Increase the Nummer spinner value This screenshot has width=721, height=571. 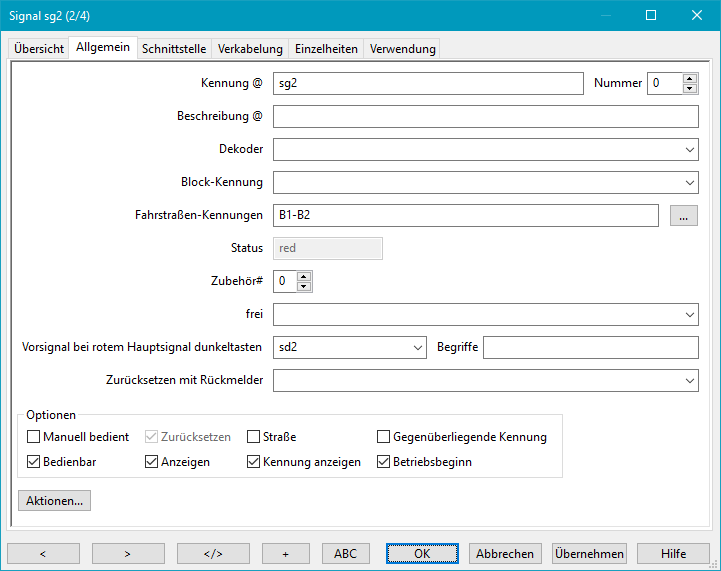690,79
